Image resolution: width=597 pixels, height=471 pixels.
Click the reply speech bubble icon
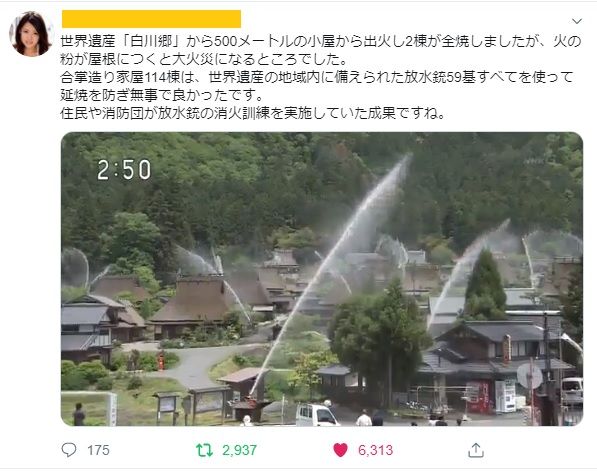pyautogui.click(x=69, y=450)
